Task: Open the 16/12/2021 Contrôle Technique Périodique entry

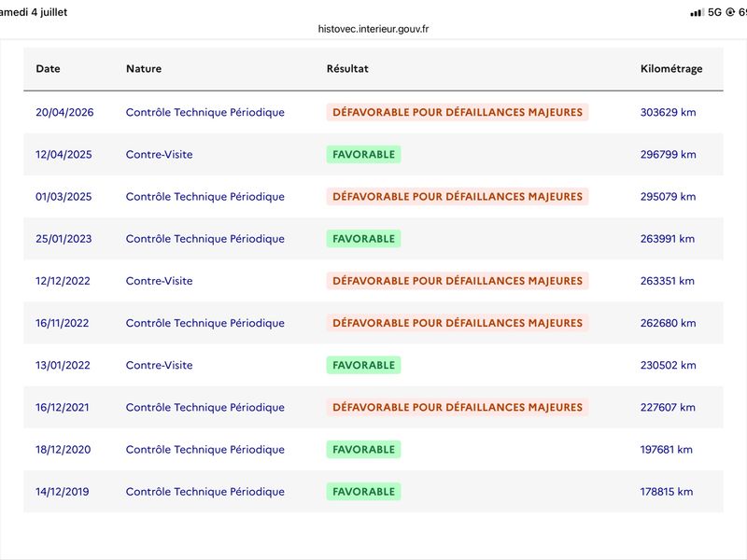Action: pyautogui.click(x=204, y=408)
